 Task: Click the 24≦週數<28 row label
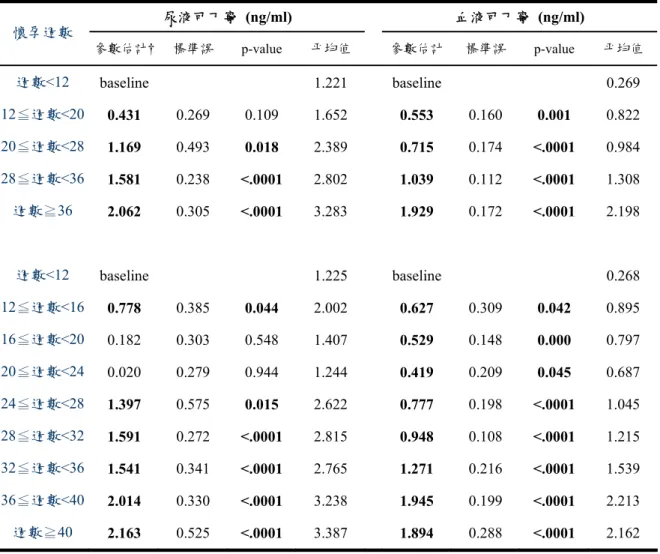point(43,404)
